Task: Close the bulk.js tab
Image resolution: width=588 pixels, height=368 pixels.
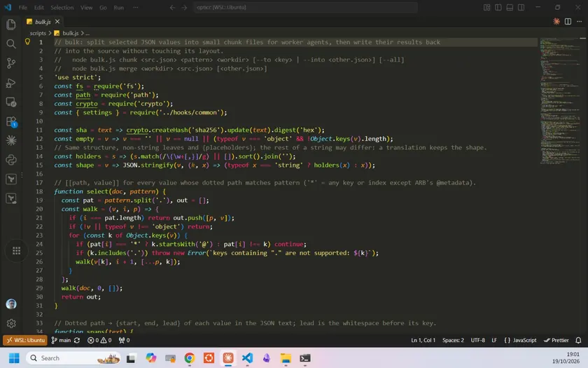Action: click(57, 22)
